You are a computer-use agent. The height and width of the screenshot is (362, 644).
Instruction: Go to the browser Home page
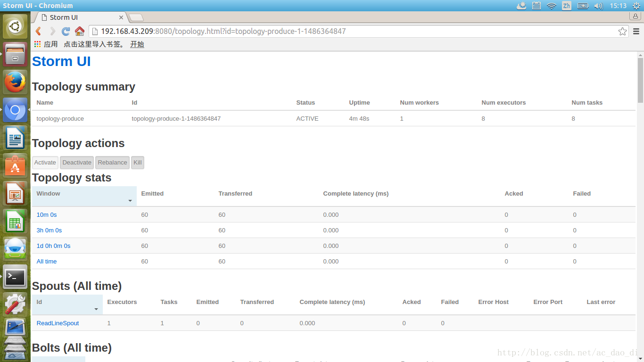coord(80,31)
